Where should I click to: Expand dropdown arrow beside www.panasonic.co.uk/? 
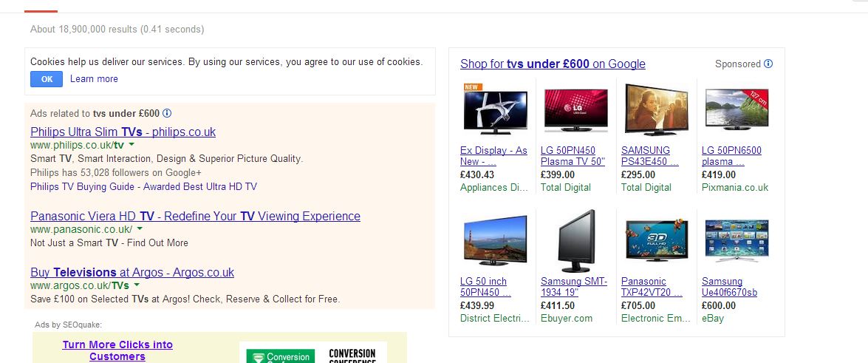point(140,228)
